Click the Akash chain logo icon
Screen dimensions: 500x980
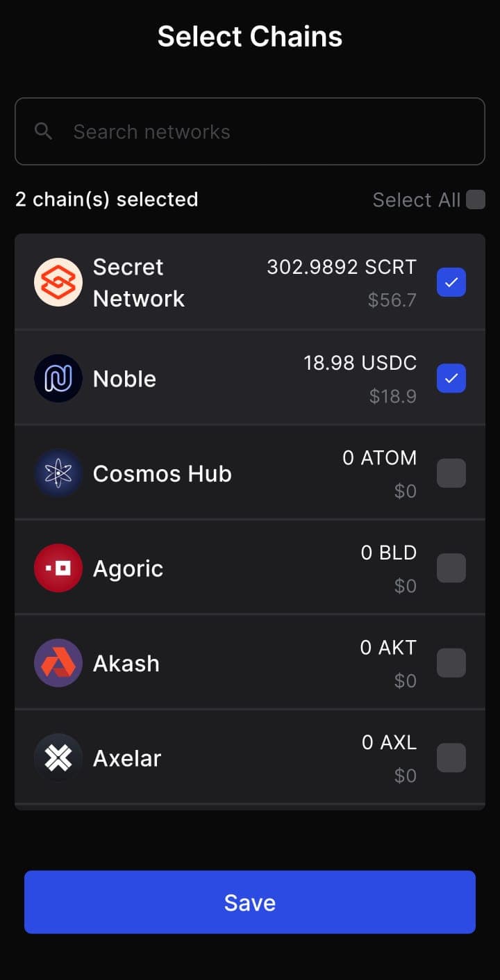[58, 663]
